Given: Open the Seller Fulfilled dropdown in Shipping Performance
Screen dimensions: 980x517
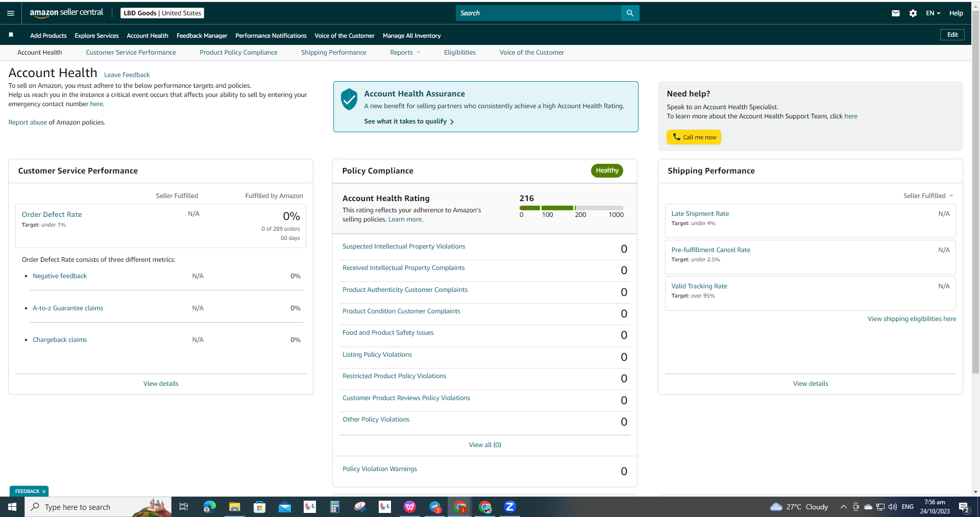Looking at the screenshot, I should tap(928, 196).
